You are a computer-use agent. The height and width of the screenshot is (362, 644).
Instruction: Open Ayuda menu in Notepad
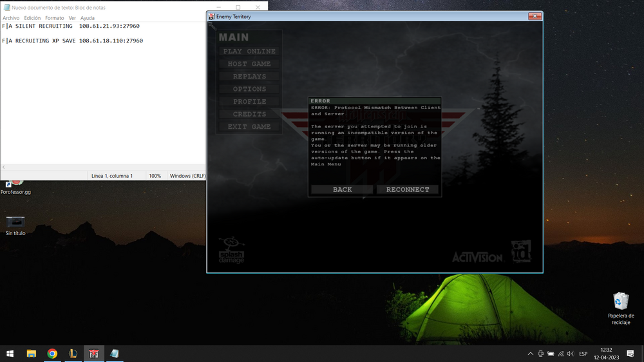[87, 18]
